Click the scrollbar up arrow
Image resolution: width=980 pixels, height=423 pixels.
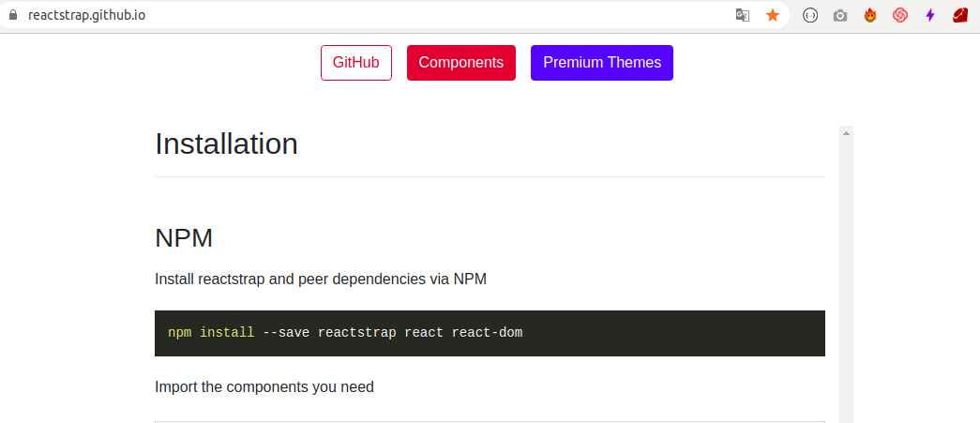click(x=846, y=133)
